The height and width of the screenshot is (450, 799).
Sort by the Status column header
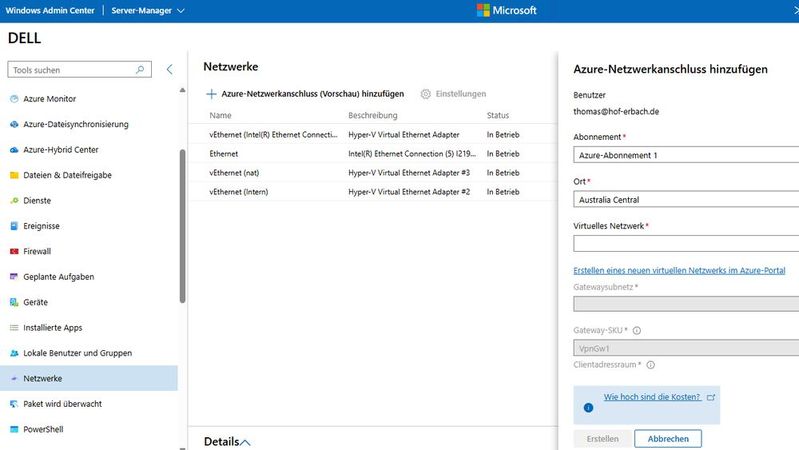click(x=497, y=116)
